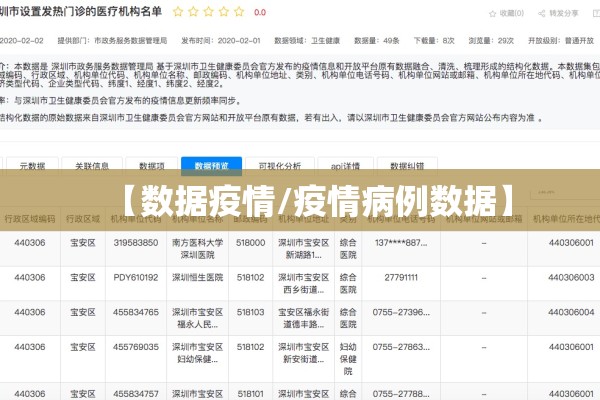Click address 深圳市宝安区新湖路1...

303,249
